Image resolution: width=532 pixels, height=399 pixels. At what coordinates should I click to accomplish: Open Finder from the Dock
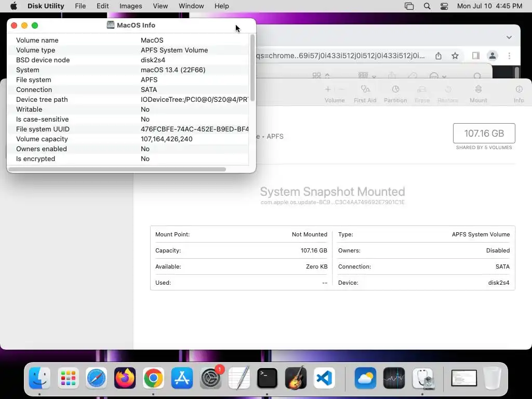pyautogui.click(x=39, y=378)
